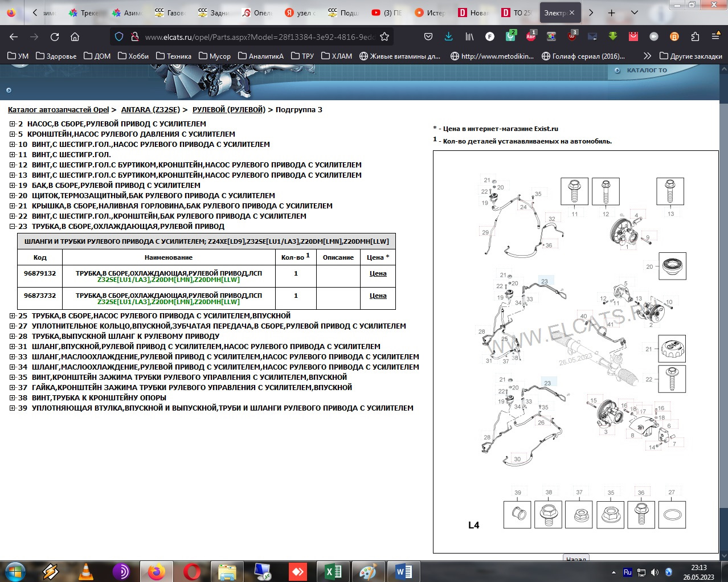Viewport: 728px width, 582px height.
Task: Open the Firefox hamburger application menu
Action: click(715, 37)
